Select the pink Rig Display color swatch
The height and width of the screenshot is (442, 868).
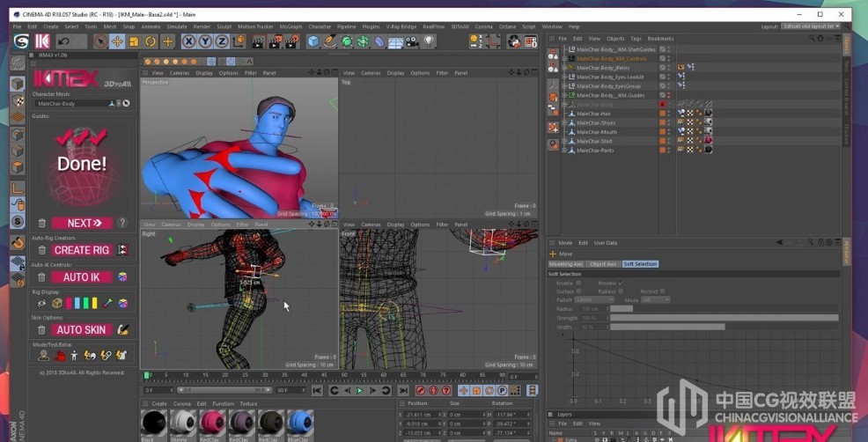[x=69, y=303]
